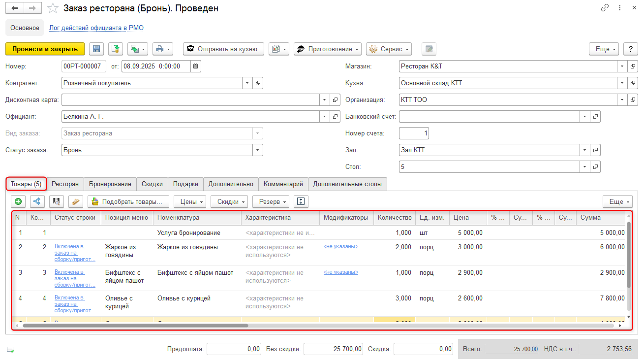Open Стол record with open icon

pos(595,167)
